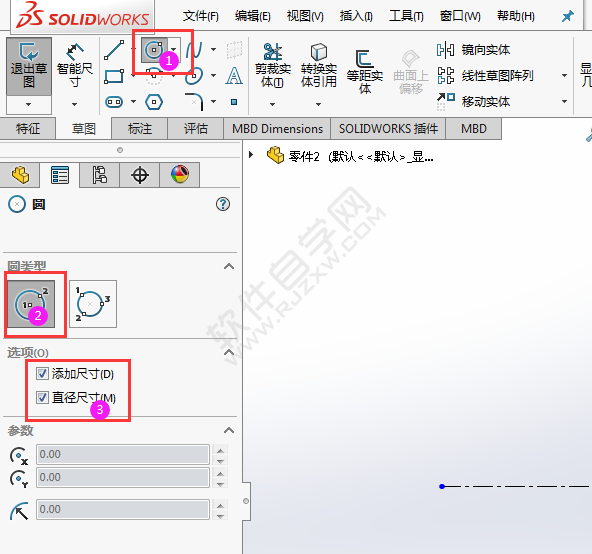Open the 插入(I) menu
Viewport: 592px width, 554px height.
point(356,16)
